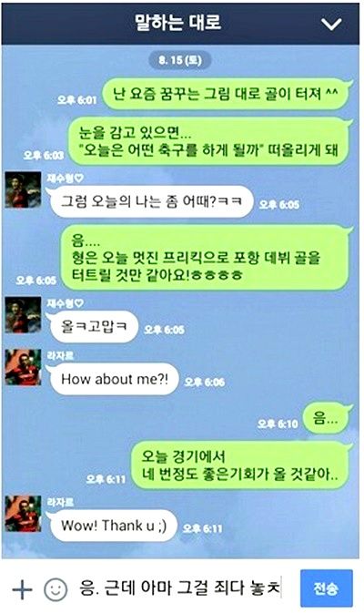Select the green bubble starting 난 요즘 꿈꾸는
Viewport: 364px width, 613px height.
tap(226, 94)
